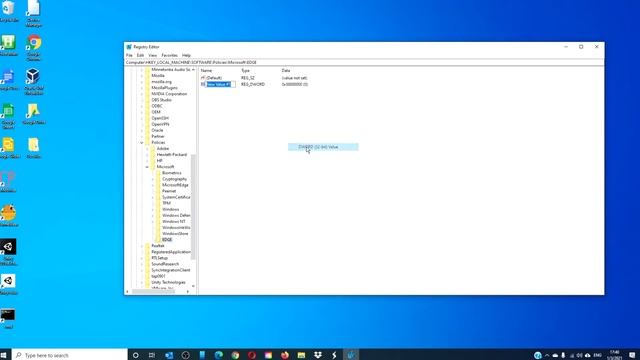This screenshot has width=640, height=360.
Task: Click the Peernet key folder icon
Action: coord(158,191)
